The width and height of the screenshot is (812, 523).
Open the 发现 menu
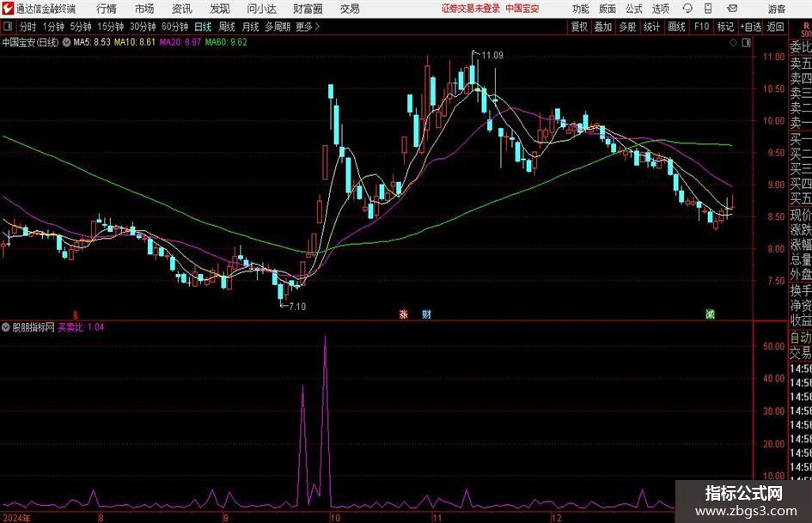pyautogui.click(x=220, y=9)
